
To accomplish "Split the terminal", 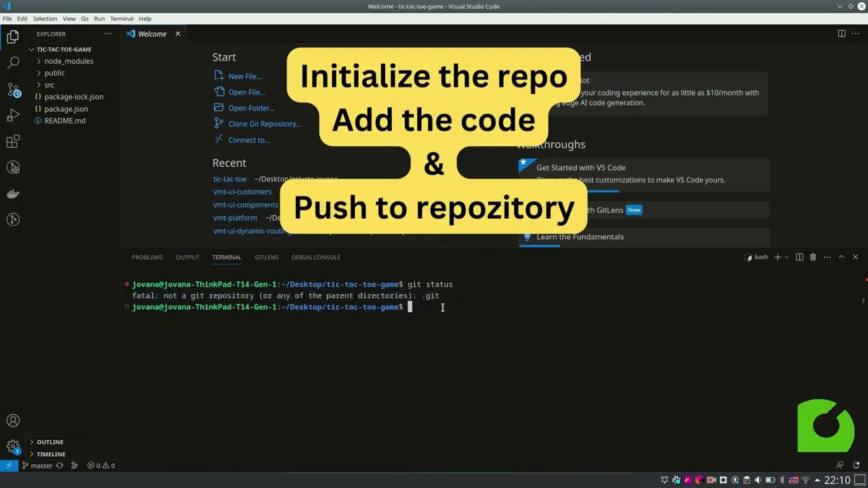I will 800,257.
